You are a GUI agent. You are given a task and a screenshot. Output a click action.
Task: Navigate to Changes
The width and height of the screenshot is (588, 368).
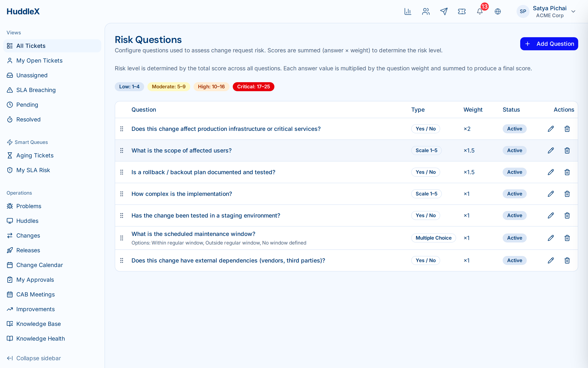[x=52, y=236]
